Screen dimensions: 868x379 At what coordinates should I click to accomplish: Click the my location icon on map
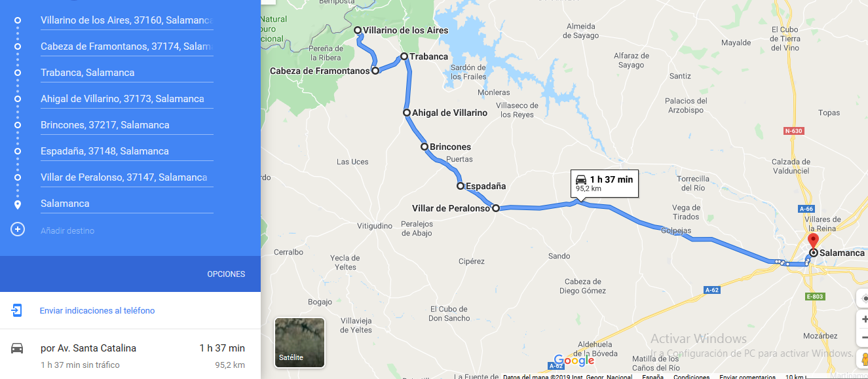(x=864, y=298)
